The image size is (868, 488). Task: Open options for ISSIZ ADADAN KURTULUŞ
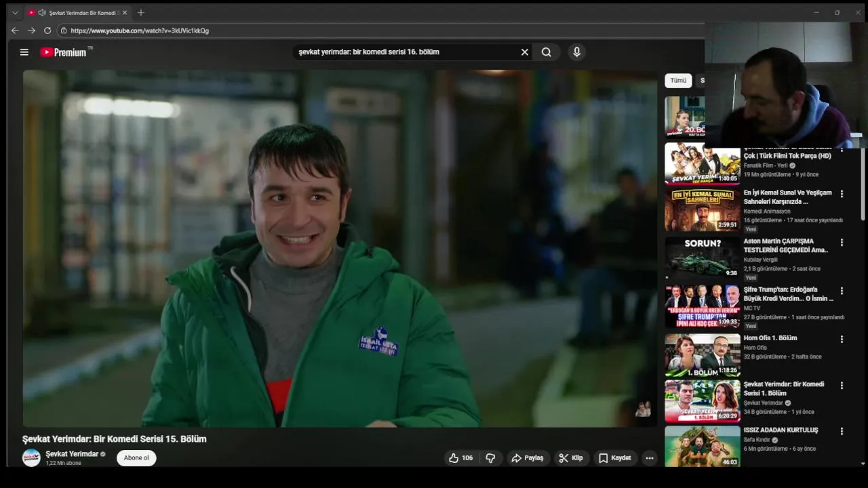[x=842, y=431]
